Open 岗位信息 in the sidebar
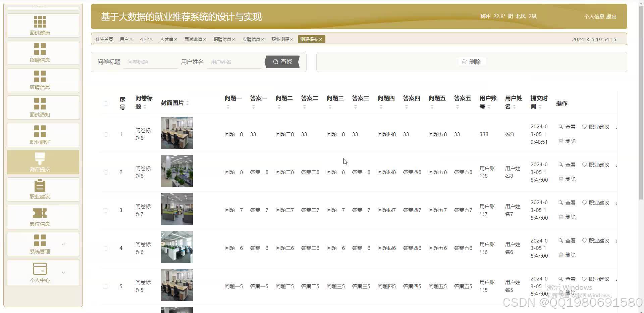The height and width of the screenshot is (313, 644). [x=40, y=217]
